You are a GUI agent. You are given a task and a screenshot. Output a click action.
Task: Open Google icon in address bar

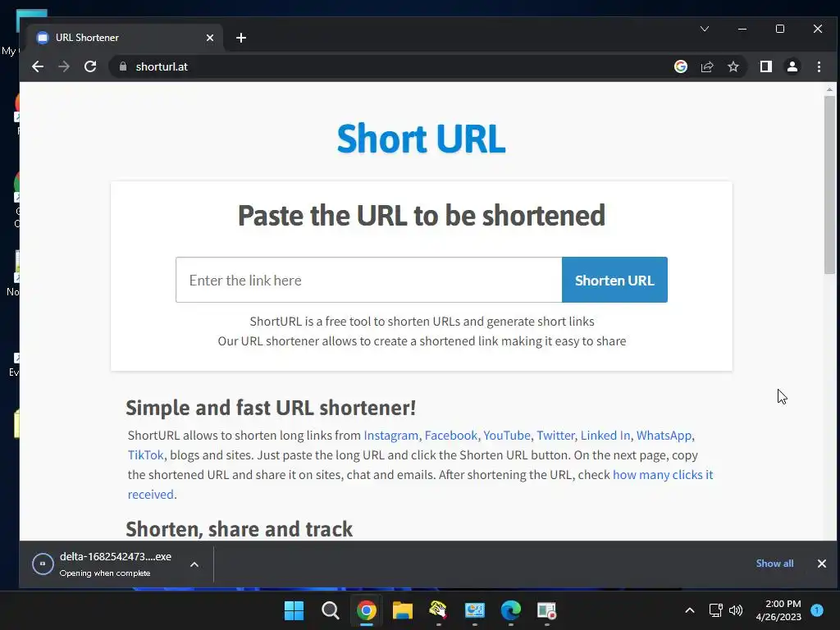click(x=680, y=66)
